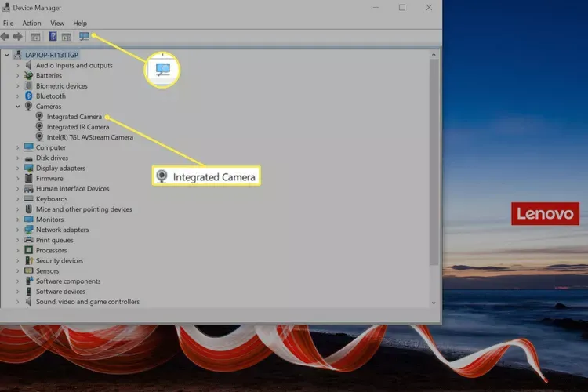The image size is (588, 392).
Task: Click the Scan for hardware changes toolbar icon
Action: pos(84,37)
